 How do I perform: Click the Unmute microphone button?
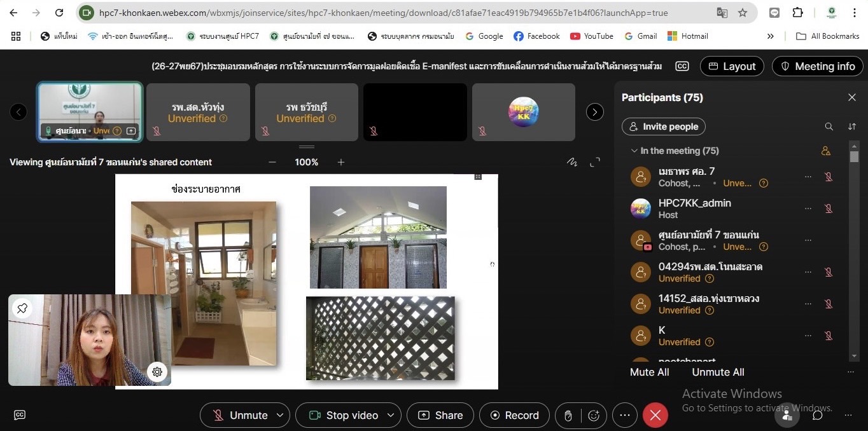point(239,415)
